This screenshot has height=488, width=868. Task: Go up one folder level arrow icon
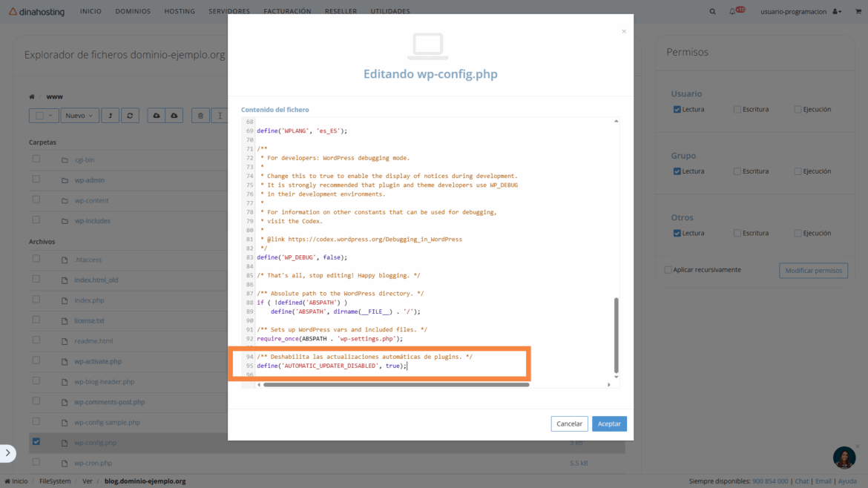tap(111, 116)
